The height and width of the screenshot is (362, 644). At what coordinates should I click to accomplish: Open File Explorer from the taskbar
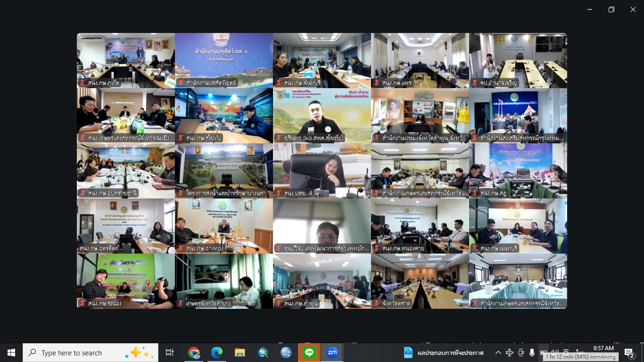coord(239,353)
